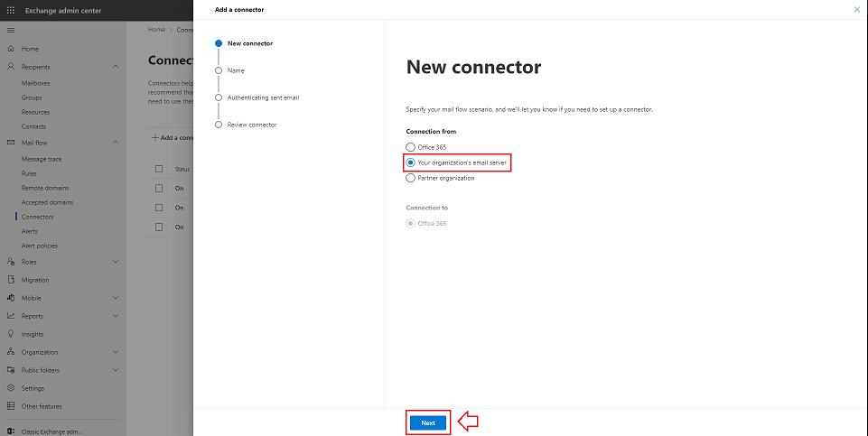Image resolution: width=868 pixels, height=436 pixels.
Task: Collapse the Recipients section chevron
Action: click(116, 67)
